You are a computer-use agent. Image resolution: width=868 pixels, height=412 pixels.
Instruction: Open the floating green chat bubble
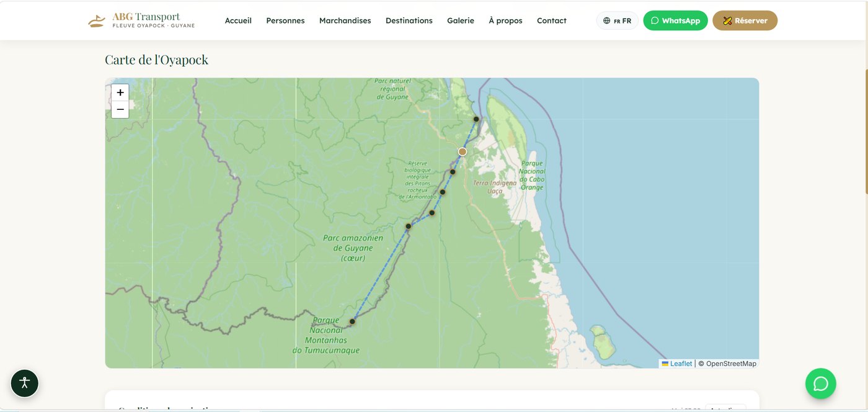pos(821,383)
